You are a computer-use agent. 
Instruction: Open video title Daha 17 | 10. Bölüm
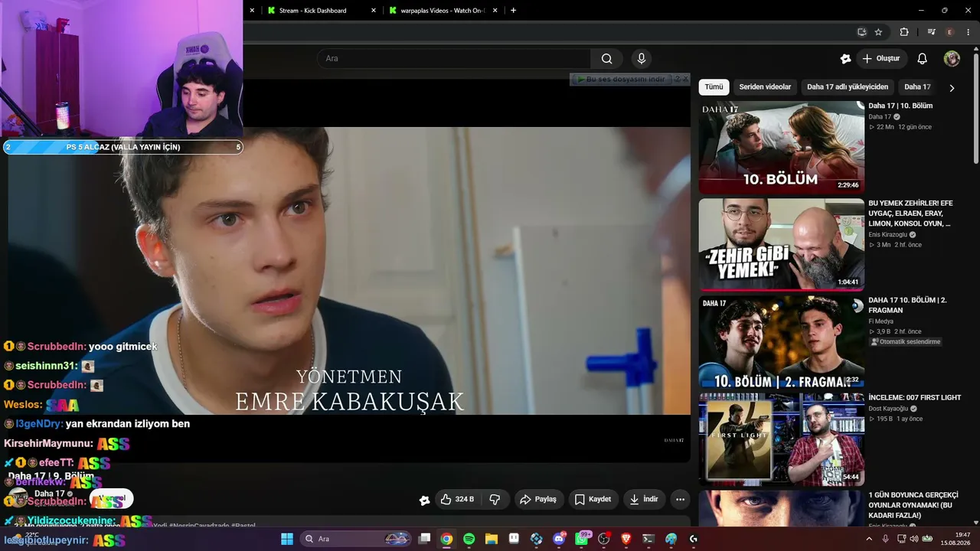[900, 106]
